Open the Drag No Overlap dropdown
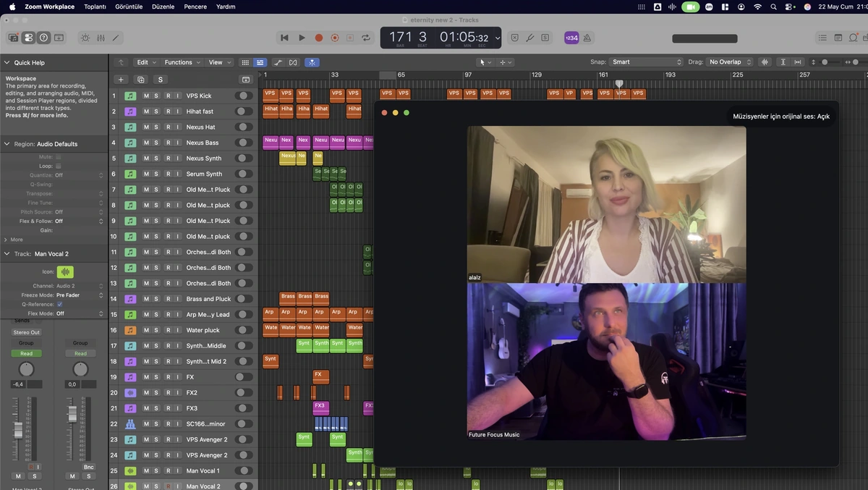The width and height of the screenshot is (868, 490). tap(729, 62)
